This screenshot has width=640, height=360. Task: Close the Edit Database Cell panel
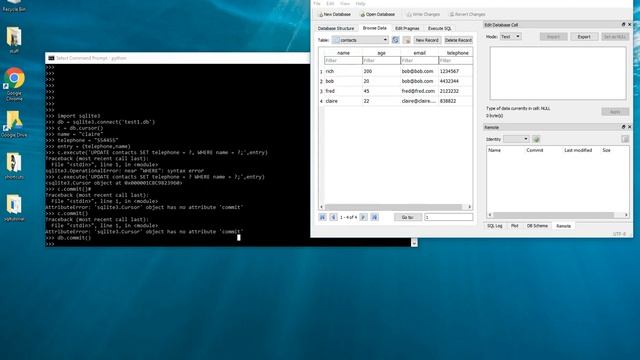pyautogui.click(x=629, y=25)
